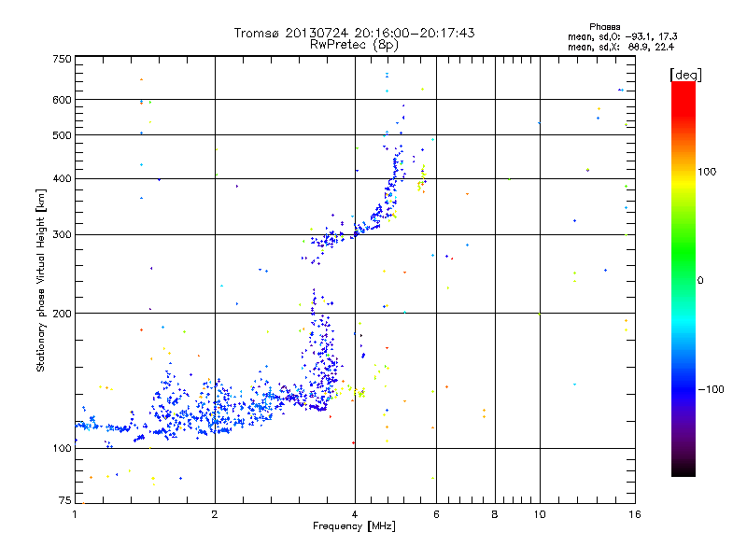Click the colorbar tick label '-100'
747x560 pixels.
[x=711, y=389]
